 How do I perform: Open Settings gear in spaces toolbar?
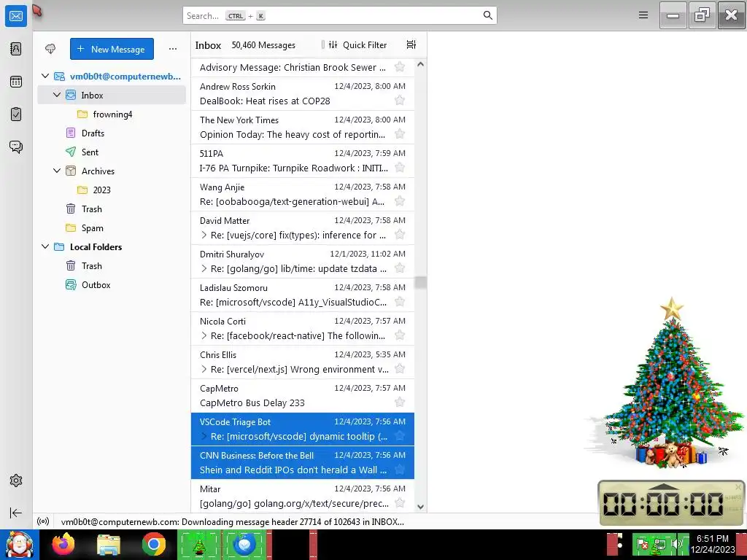(16, 481)
